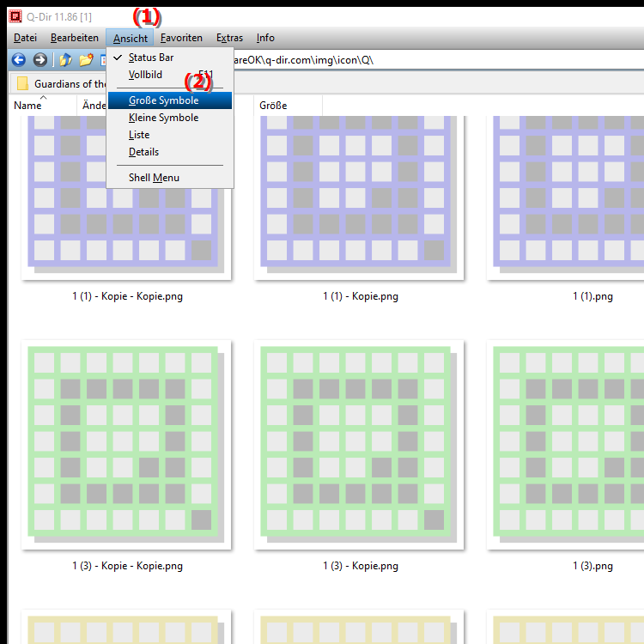Viewport: 644px width, 644px height.
Task: Click file name label 1 (1) - Kopie.png
Action: click(360, 296)
